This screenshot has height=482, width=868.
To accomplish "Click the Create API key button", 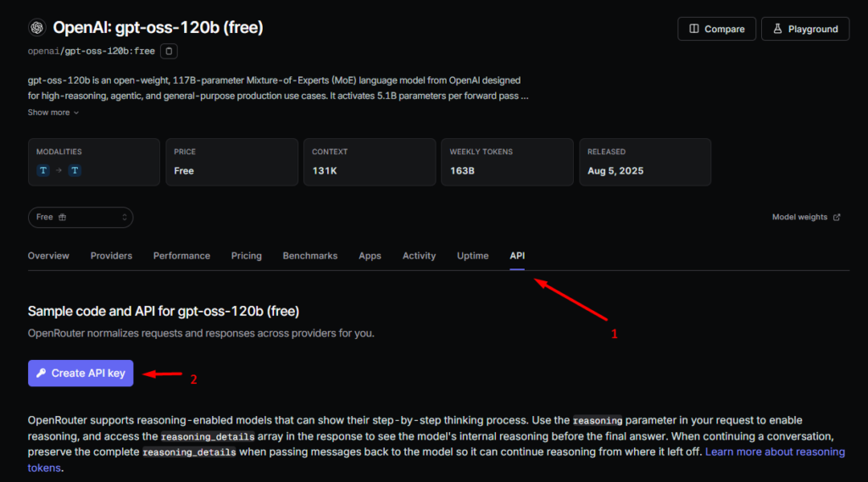I will coord(81,374).
